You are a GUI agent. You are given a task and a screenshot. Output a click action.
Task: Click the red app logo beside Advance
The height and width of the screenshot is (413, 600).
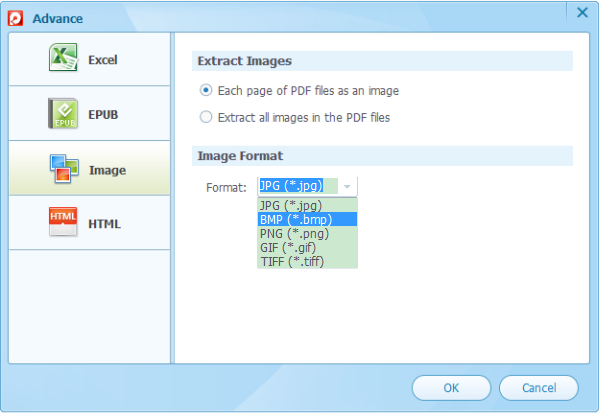15,18
